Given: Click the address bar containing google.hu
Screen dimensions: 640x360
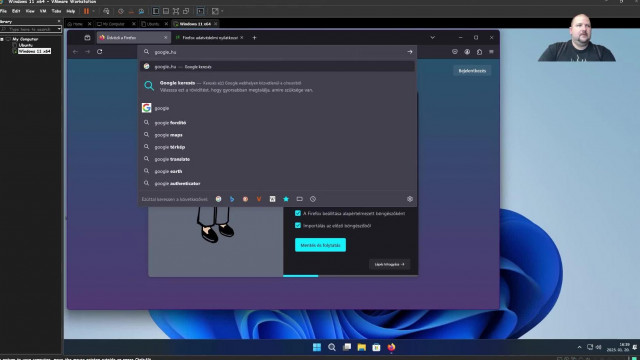Looking at the screenshot, I should 278,52.
